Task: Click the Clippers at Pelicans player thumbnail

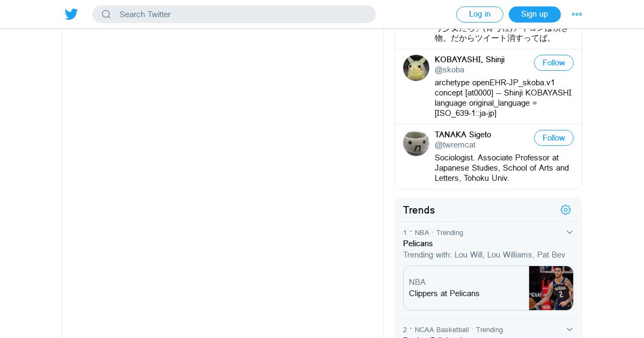Action: (x=551, y=288)
